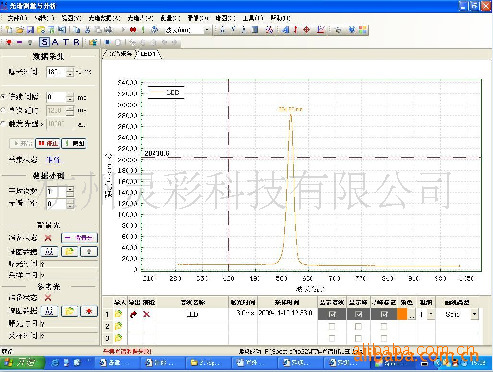Select the A mode toolbar button
493x372 pixels.
point(55,42)
